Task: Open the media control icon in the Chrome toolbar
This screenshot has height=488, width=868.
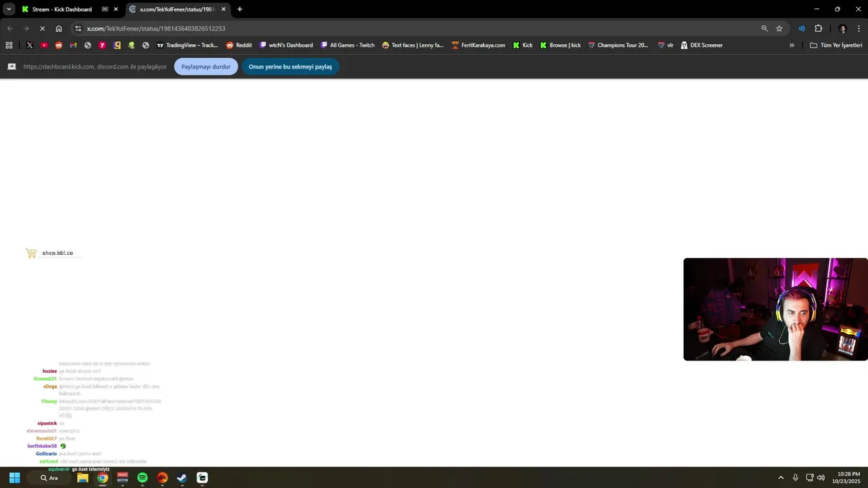Action: 802,28
